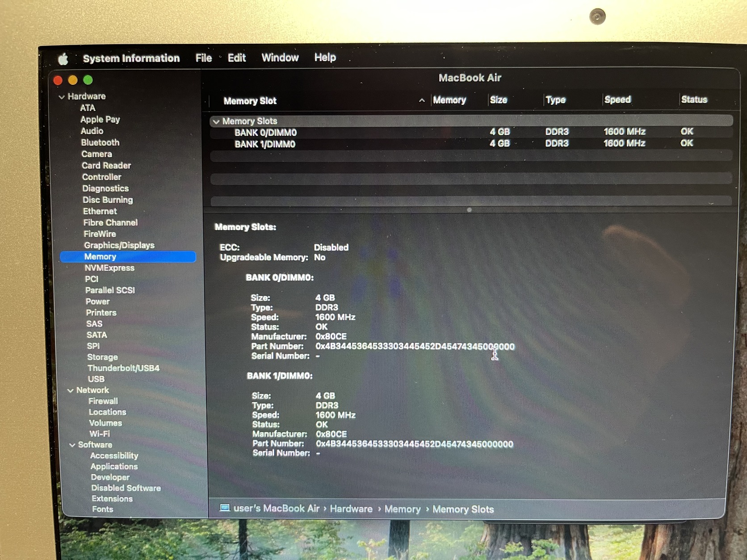Screen dimensions: 747x560
Task: Collapse the Memory Slots disclosure triangle
Action: pyautogui.click(x=216, y=121)
